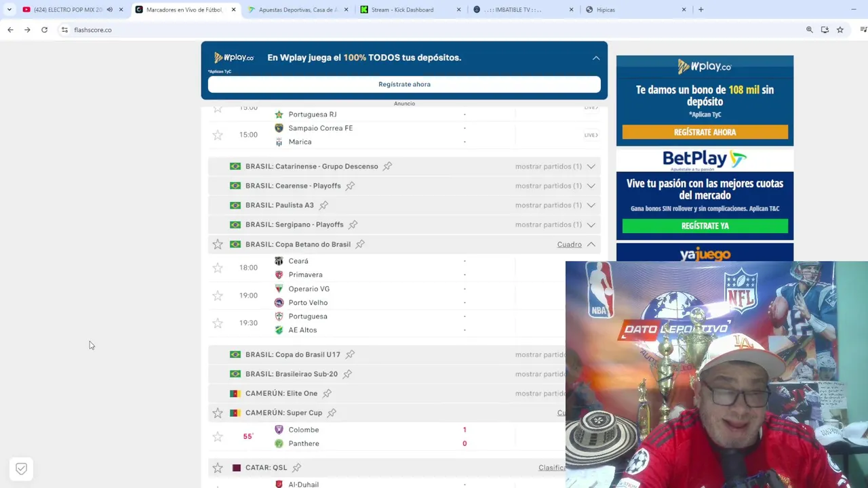
Task: Mute audio on YouTube tab speaker icon
Action: (109, 9)
